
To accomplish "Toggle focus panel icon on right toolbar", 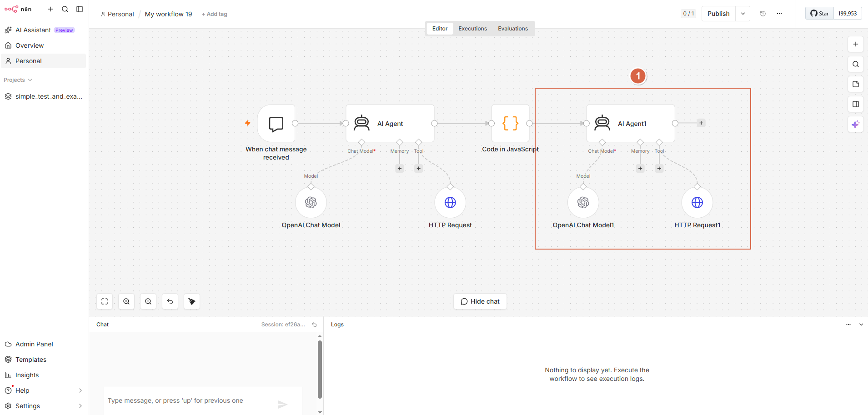I will pos(856,104).
